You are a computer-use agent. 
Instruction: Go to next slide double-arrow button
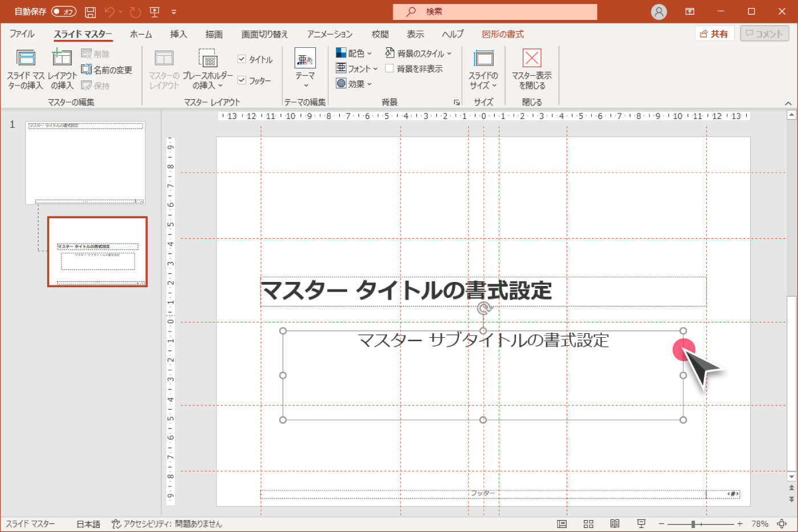pyautogui.click(x=791, y=499)
